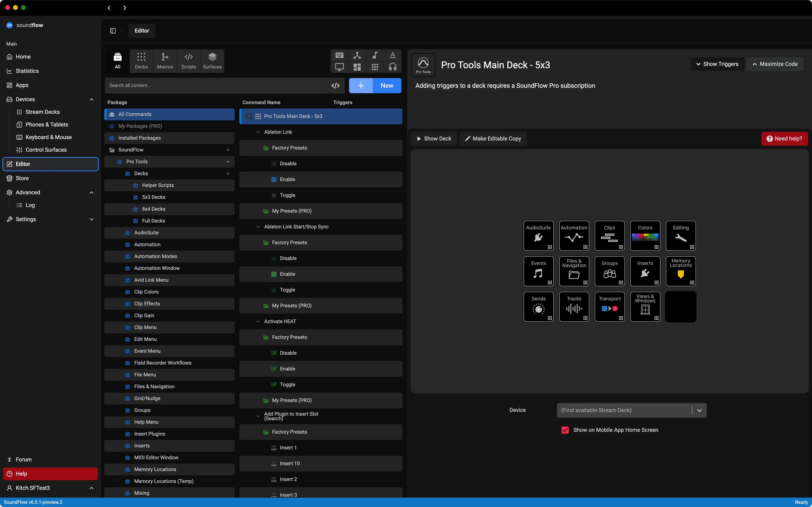Open the Device stream deck dropdown

click(x=700, y=410)
